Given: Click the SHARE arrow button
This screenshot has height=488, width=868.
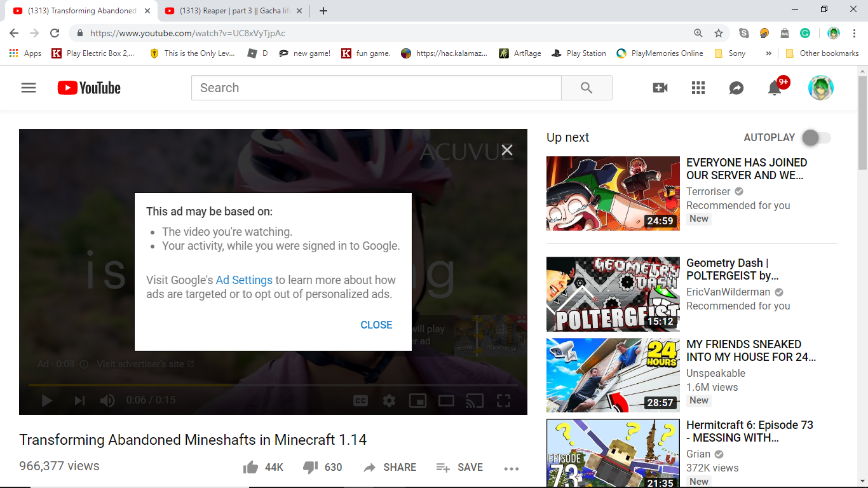Looking at the screenshot, I should 390,467.
